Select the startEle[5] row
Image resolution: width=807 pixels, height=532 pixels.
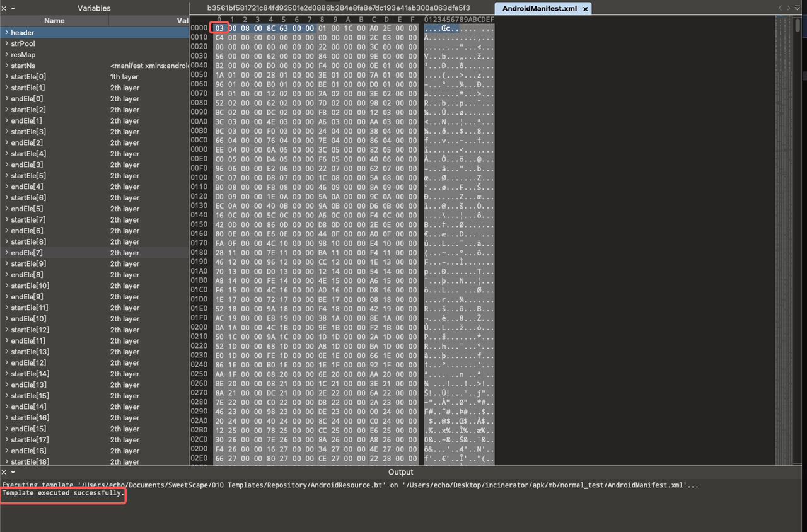[x=95, y=176]
